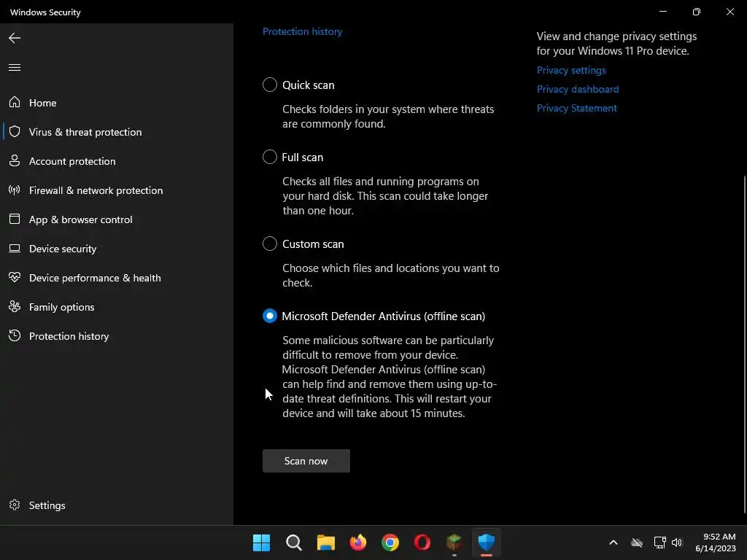Open Virus & threat protection section
Image resolution: width=747 pixels, height=560 pixels.
click(117, 132)
